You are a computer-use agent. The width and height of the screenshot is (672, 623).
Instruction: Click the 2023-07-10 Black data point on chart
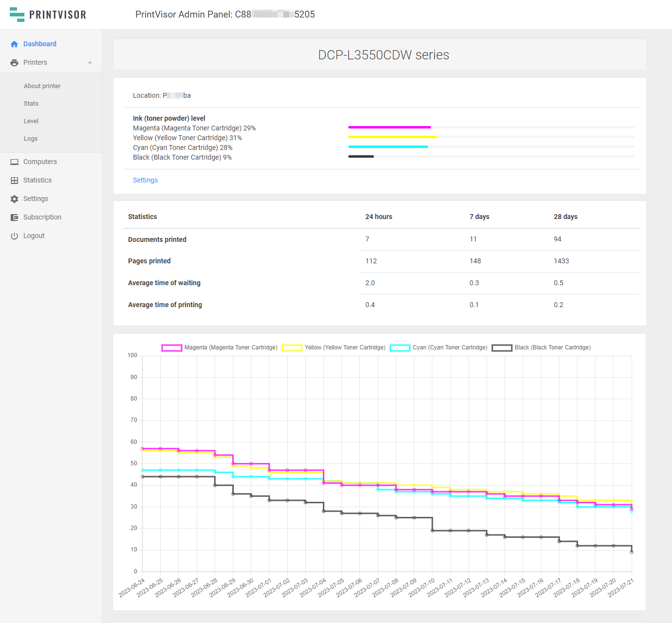tap(432, 531)
